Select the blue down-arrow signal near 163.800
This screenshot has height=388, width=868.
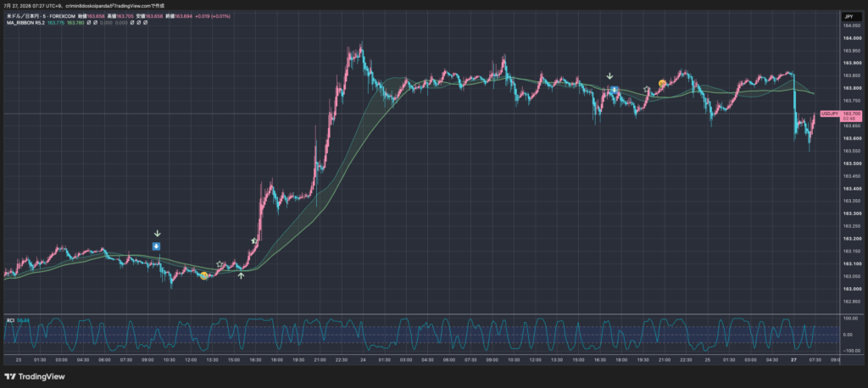tap(614, 89)
